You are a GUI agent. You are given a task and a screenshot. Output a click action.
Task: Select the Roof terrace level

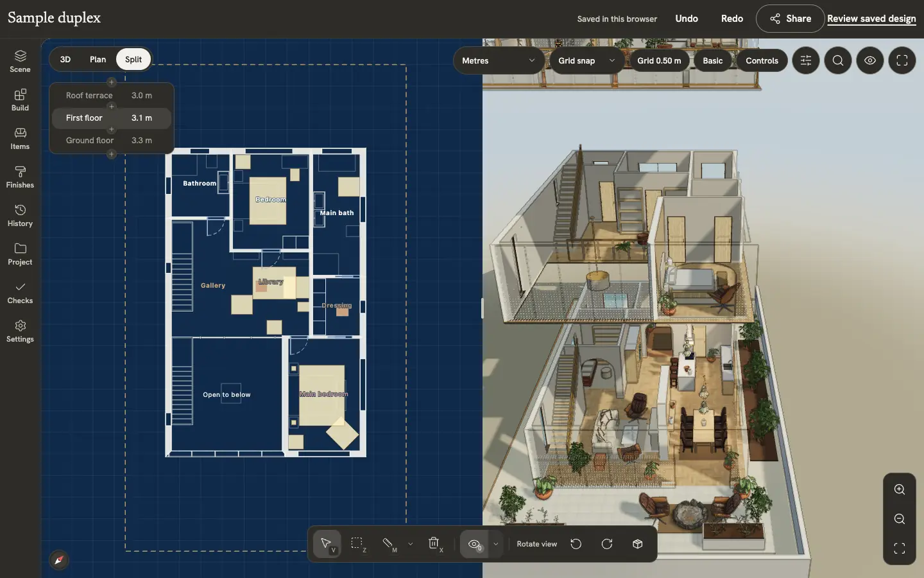[x=111, y=95]
